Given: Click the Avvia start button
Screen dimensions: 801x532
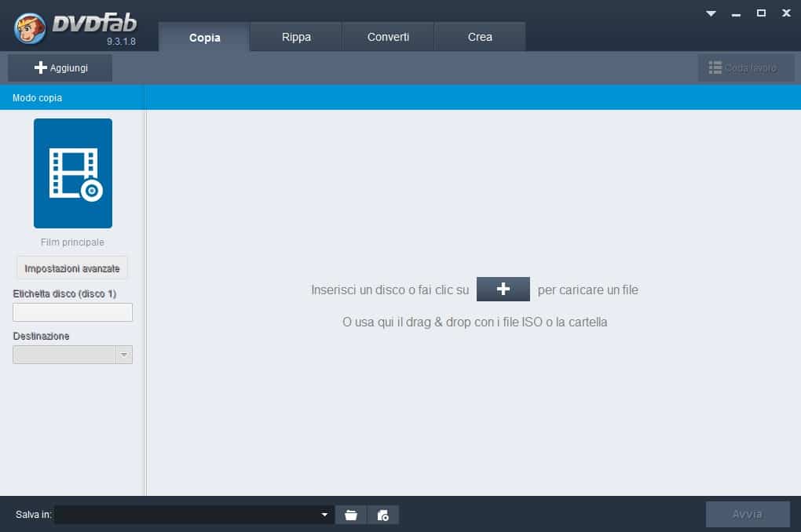Looking at the screenshot, I should click(x=748, y=514).
